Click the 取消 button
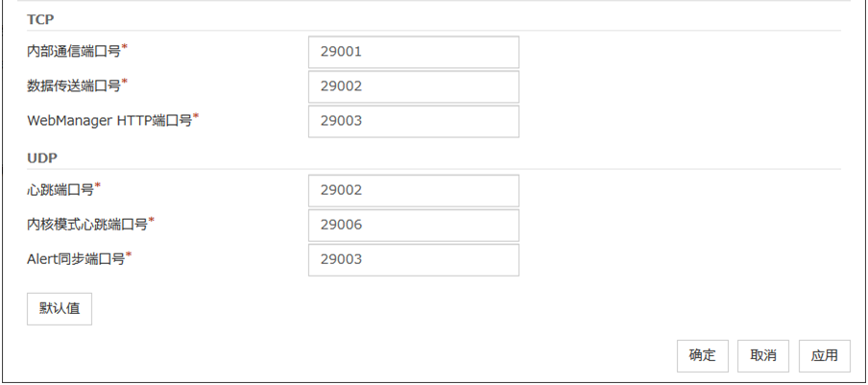 (763, 355)
